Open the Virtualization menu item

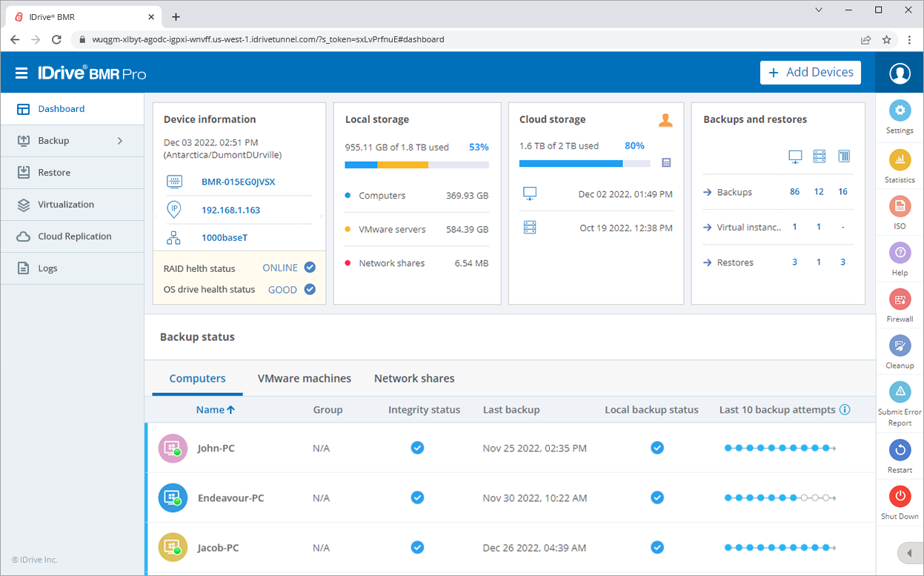click(72, 205)
